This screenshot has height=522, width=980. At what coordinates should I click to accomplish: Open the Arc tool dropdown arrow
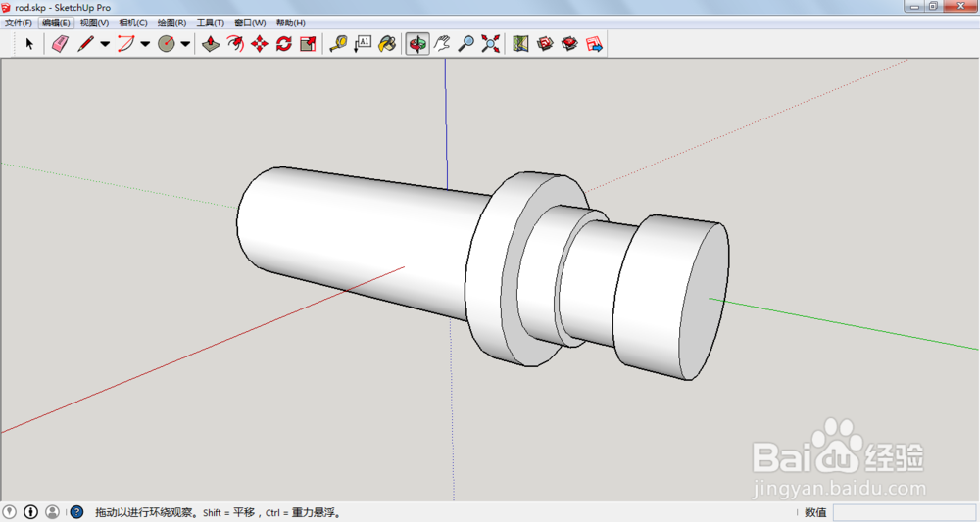point(145,44)
